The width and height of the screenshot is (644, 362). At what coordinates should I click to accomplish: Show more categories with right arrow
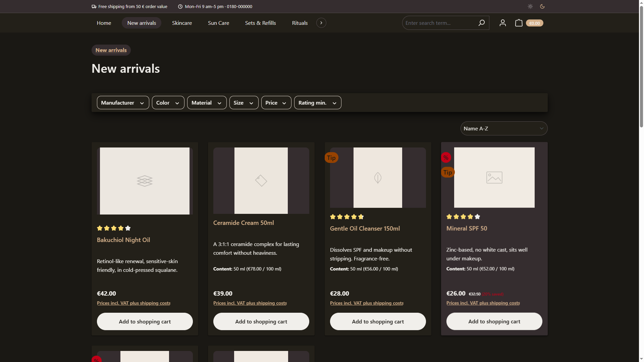(x=321, y=23)
